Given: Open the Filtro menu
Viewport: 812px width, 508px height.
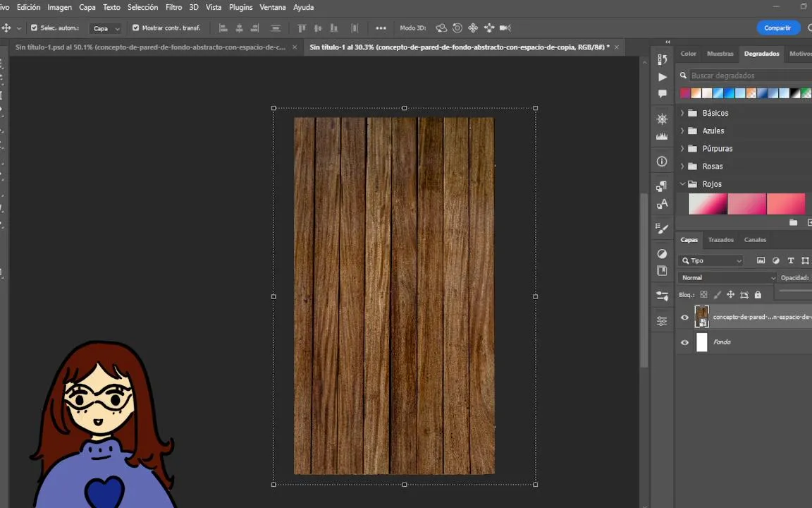Looking at the screenshot, I should click(173, 7).
